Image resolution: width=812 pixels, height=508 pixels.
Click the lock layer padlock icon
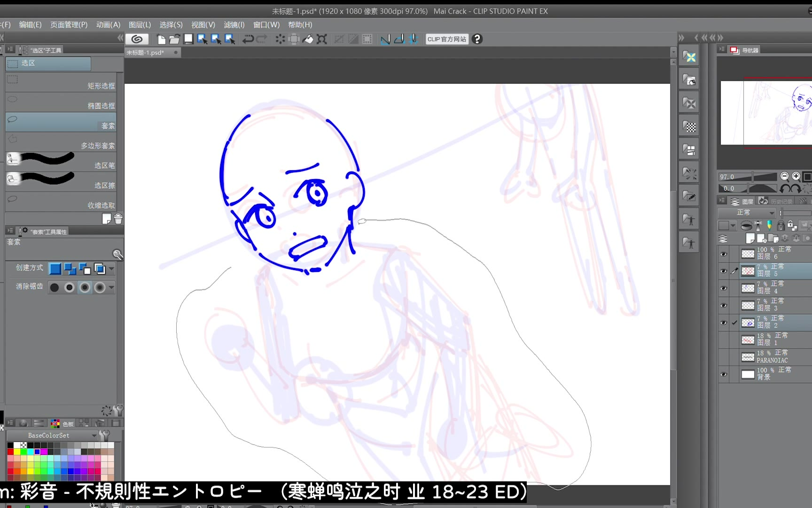tap(781, 226)
